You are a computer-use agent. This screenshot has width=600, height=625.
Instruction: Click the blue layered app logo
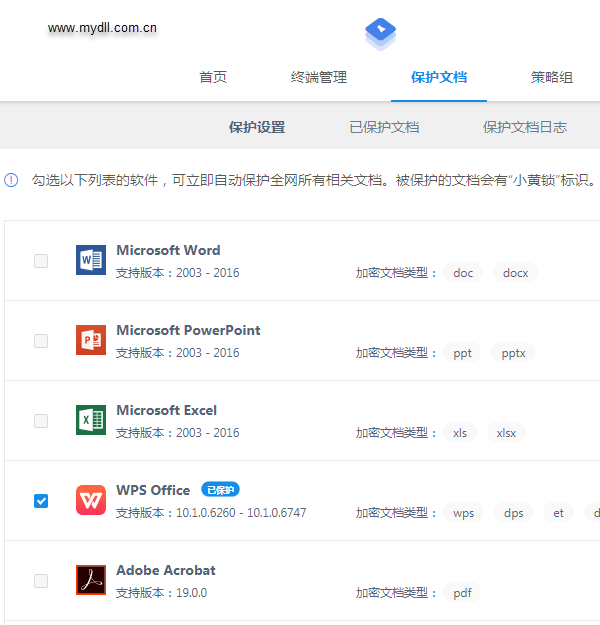380,34
